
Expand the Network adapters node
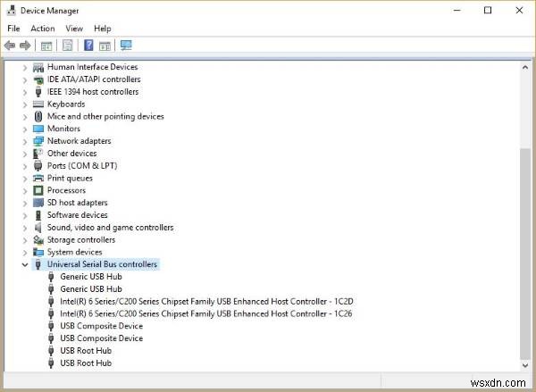[25, 141]
